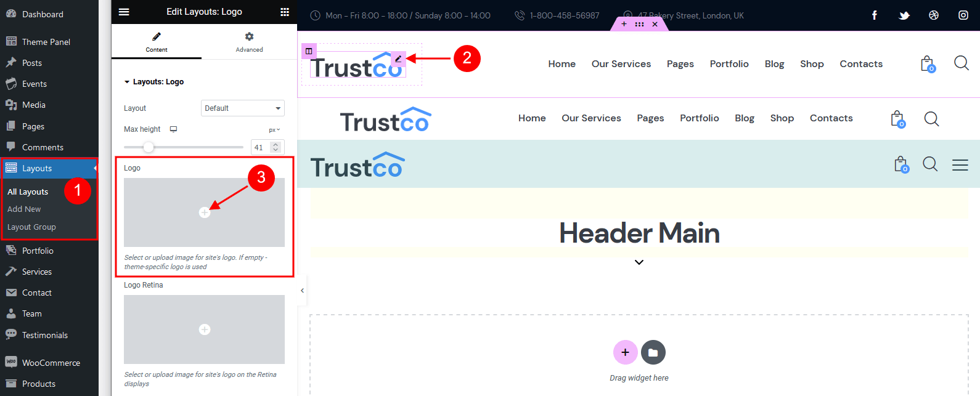980x396 pixels.
Task: Collapse the Layouts: Logo section
Action: point(153,81)
